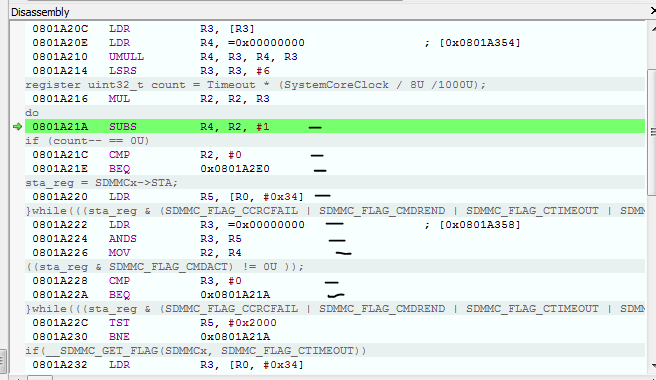This screenshot has height=380, width=656.
Task: Click the first '}while(((sta_reg' source line
Action: [335, 211]
